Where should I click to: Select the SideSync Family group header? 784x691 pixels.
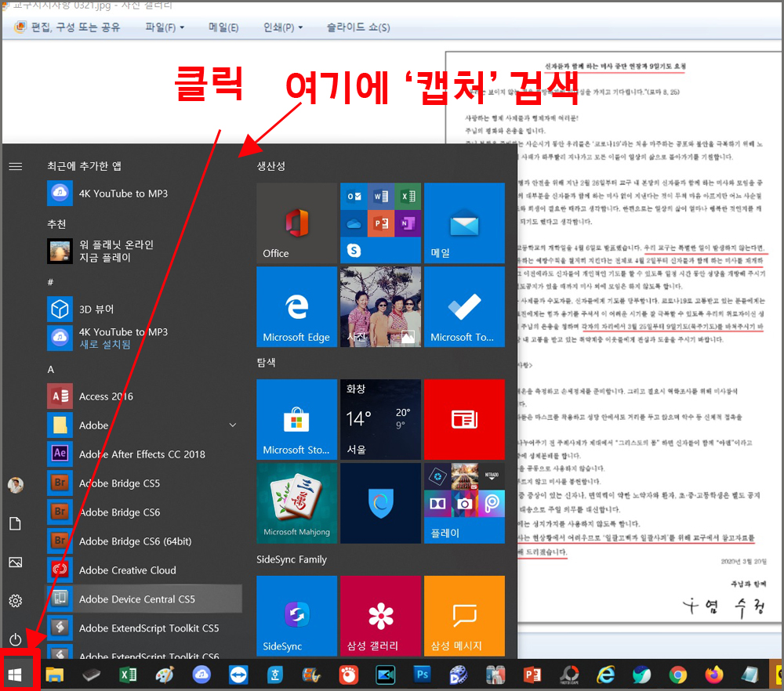coord(292,559)
